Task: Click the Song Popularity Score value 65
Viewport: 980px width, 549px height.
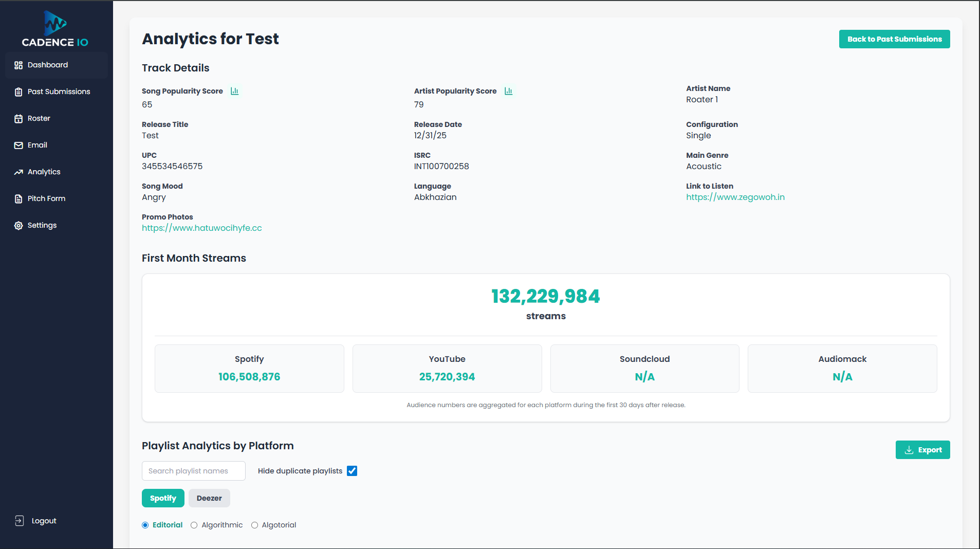Action: pos(147,104)
